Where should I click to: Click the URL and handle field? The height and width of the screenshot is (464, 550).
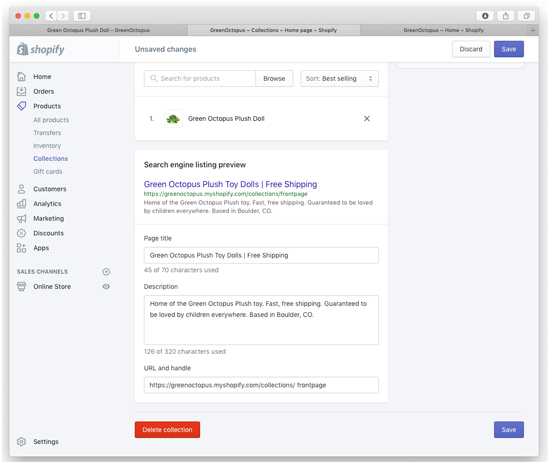[261, 385]
